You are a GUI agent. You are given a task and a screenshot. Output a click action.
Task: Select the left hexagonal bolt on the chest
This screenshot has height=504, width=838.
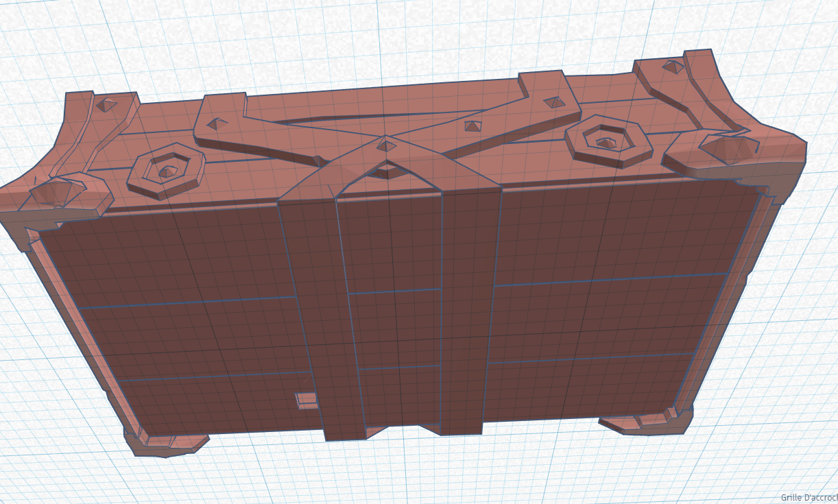pyautogui.click(x=167, y=171)
